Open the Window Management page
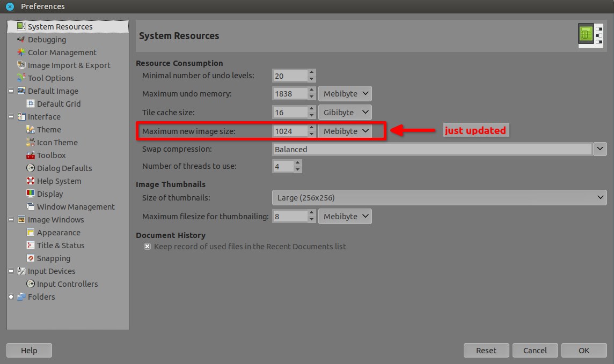The image size is (614, 364). pyautogui.click(x=76, y=206)
